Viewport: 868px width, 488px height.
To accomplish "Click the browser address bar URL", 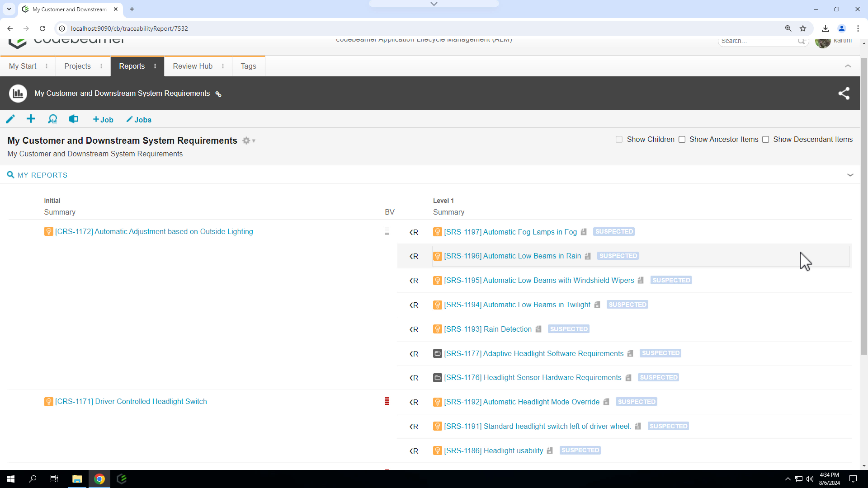I will [x=129, y=28].
